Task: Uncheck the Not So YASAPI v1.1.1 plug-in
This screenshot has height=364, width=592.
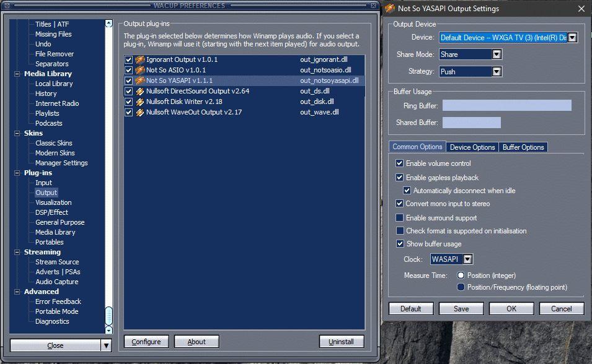Action: point(129,80)
